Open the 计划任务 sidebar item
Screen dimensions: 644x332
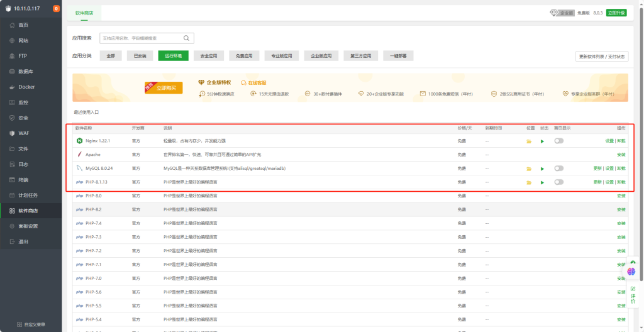(31, 195)
